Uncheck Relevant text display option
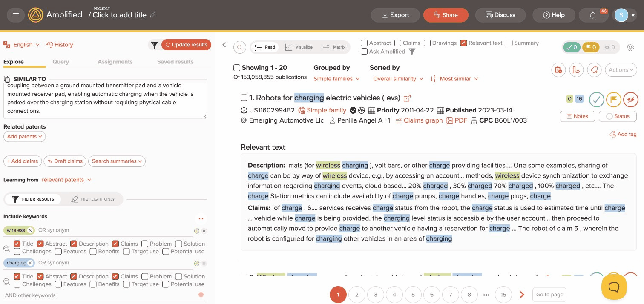The height and width of the screenshot is (304, 644). point(463,43)
